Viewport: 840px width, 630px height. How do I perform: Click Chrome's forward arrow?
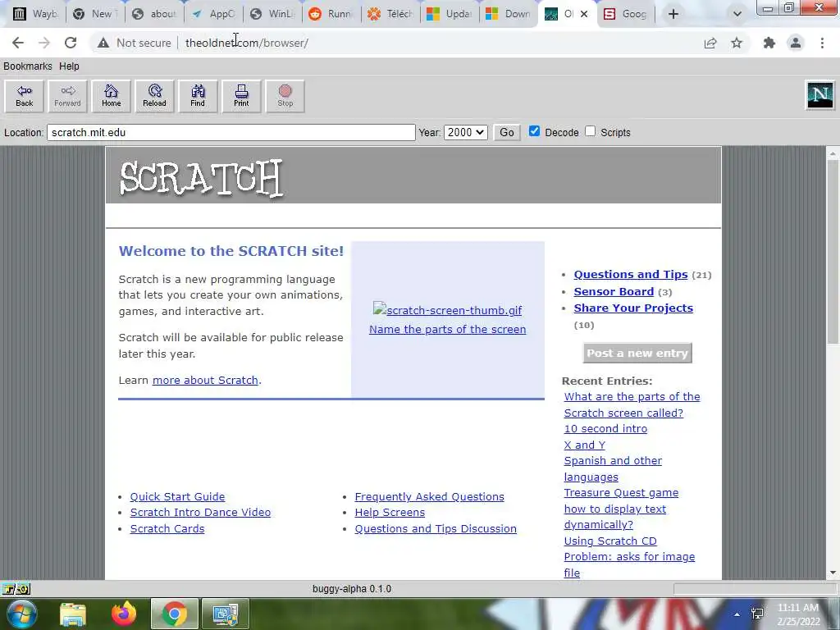click(x=44, y=43)
